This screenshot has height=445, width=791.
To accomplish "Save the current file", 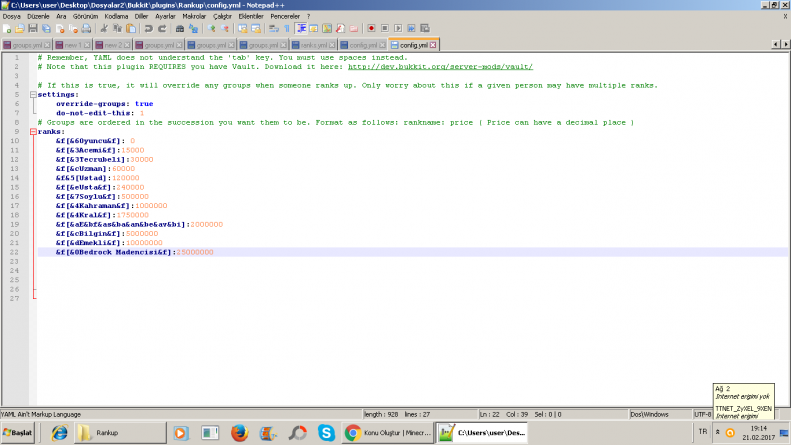I will click(x=33, y=29).
